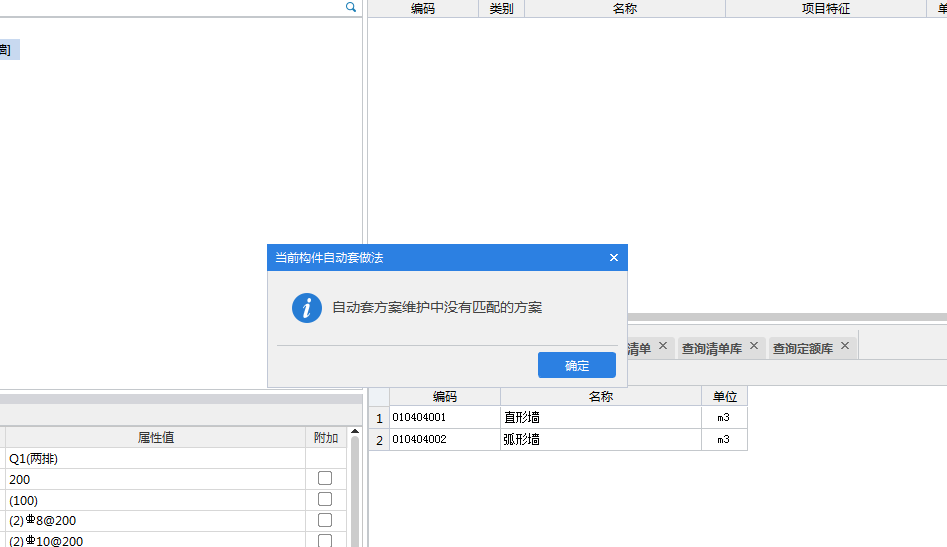Switch to the 查询清单库 tab

tap(711, 348)
